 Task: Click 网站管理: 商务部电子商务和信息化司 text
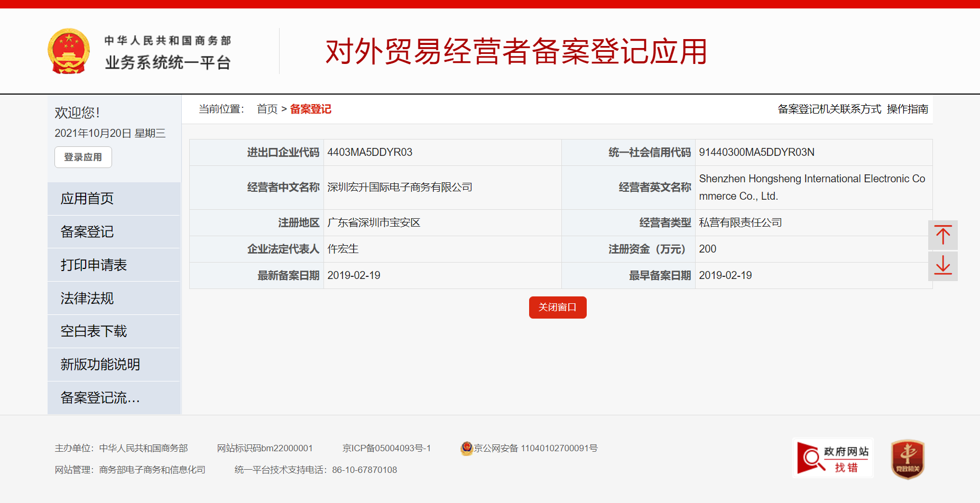pyautogui.click(x=130, y=470)
